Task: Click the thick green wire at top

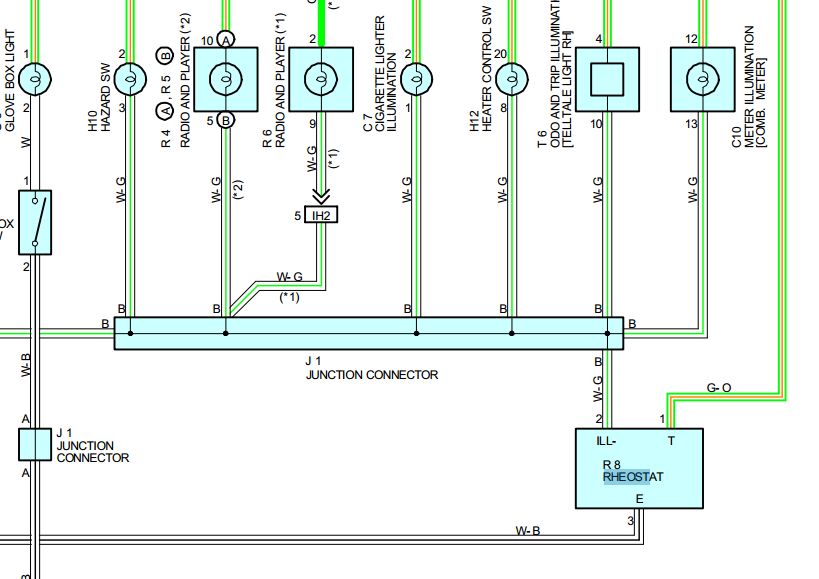Action: [321, 14]
